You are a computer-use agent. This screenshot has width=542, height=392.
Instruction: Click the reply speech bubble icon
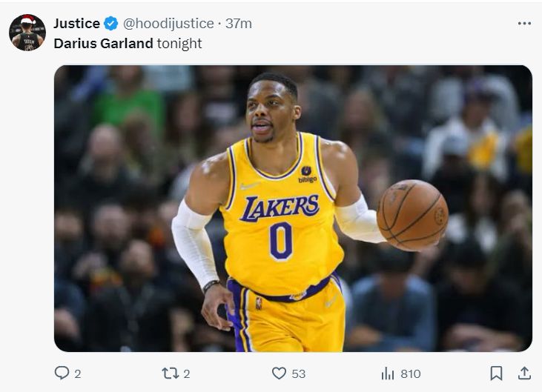point(62,373)
